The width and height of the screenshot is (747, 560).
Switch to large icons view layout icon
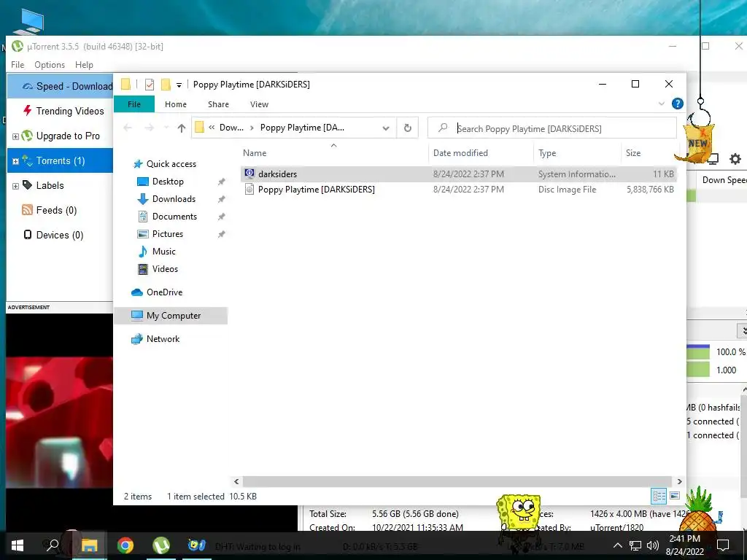(675, 496)
